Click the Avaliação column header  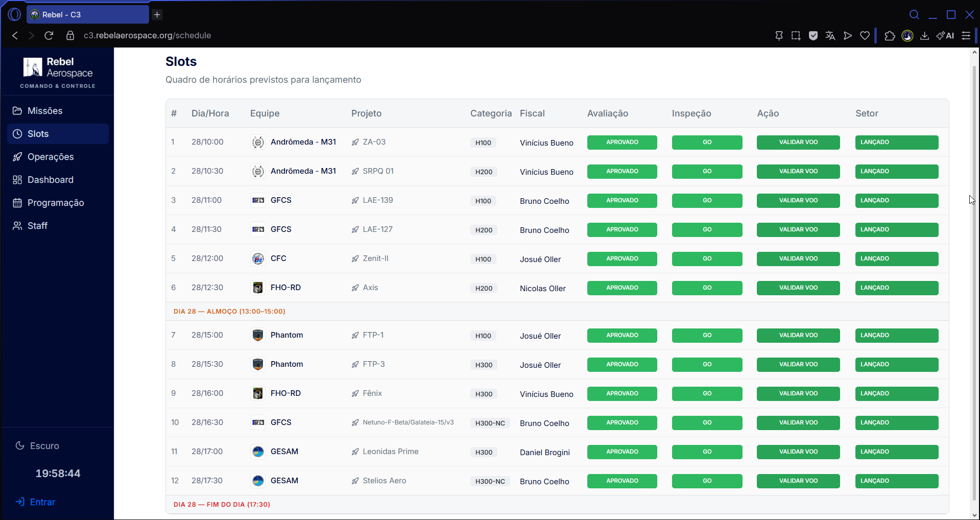(x=608, y=113)
